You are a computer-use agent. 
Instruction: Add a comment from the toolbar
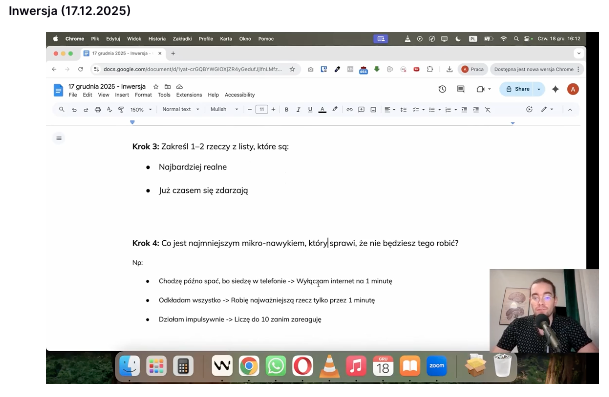(x=361, y=110)
